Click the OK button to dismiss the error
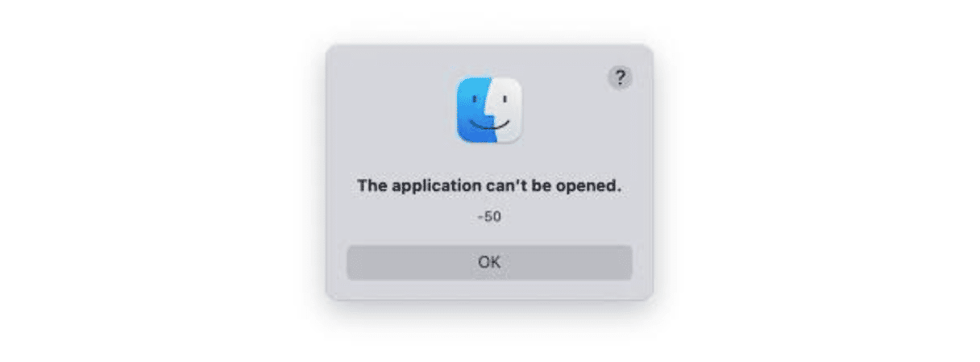The width and height of the screenshot is (980, 362). click(489, 262)
